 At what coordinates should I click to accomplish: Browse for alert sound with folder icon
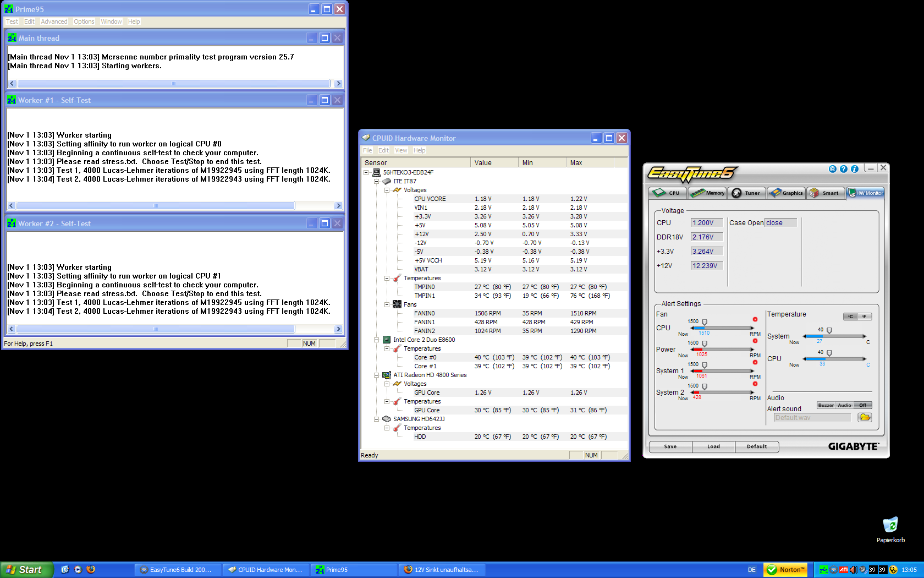[x=865, y=417]
